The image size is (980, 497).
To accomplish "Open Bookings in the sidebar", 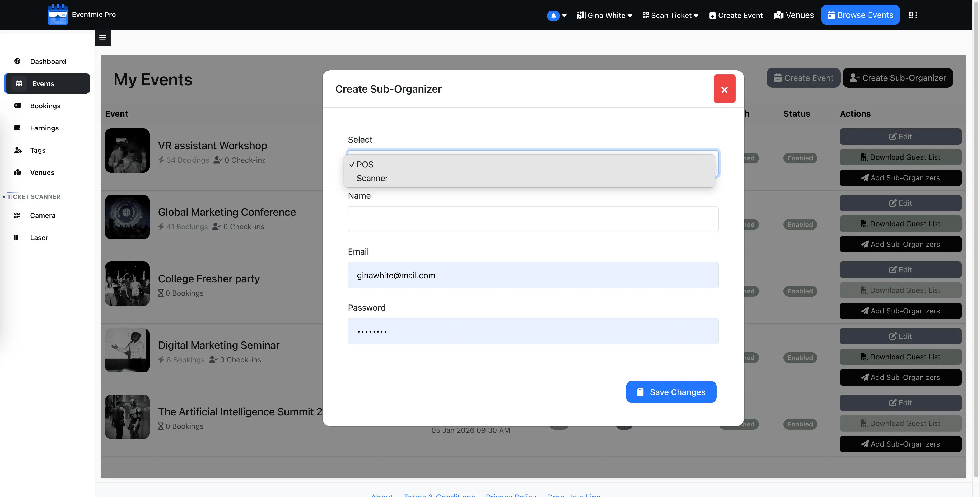I will [x=45, y=106].
